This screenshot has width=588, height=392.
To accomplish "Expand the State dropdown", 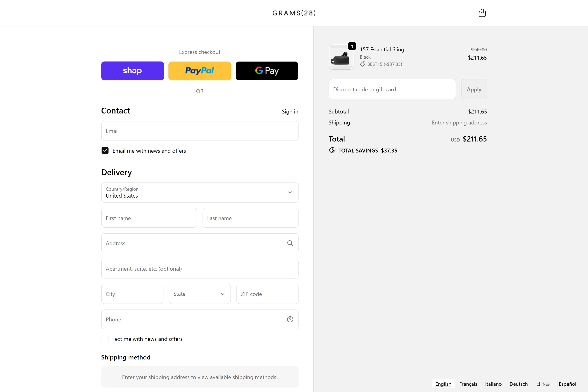I will coord(200,294).
